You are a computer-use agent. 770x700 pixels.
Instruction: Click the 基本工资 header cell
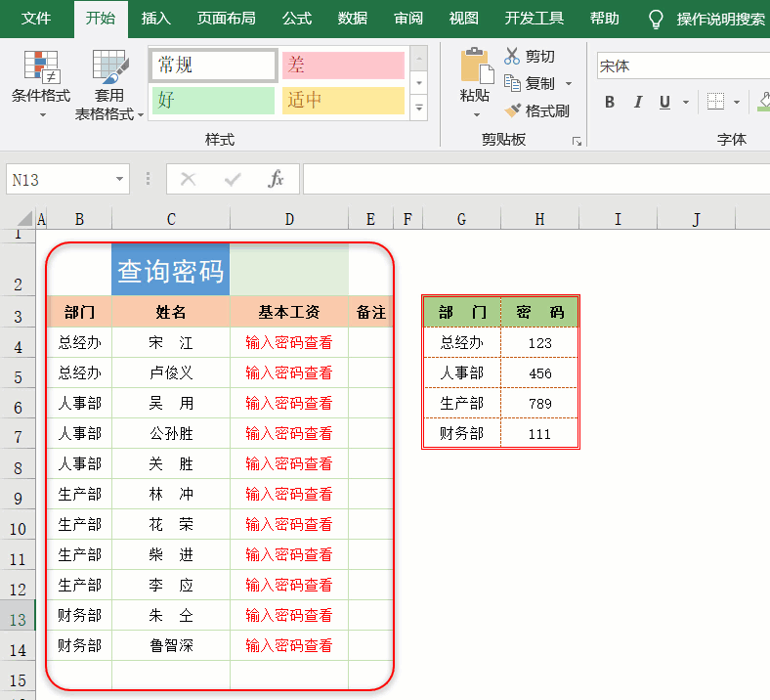click(289, 312)
